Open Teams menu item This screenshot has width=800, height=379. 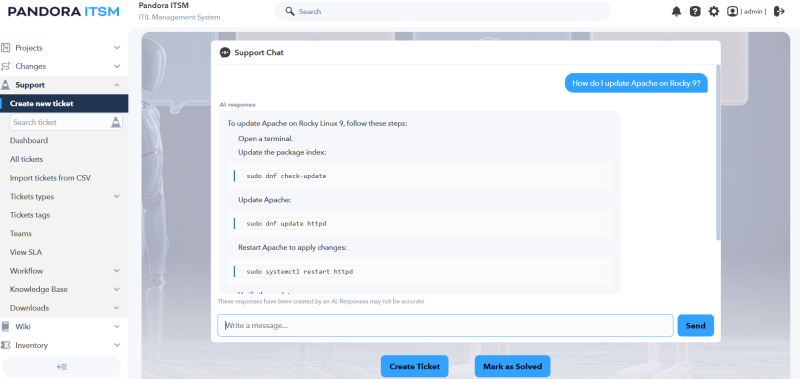coord(21,234)
